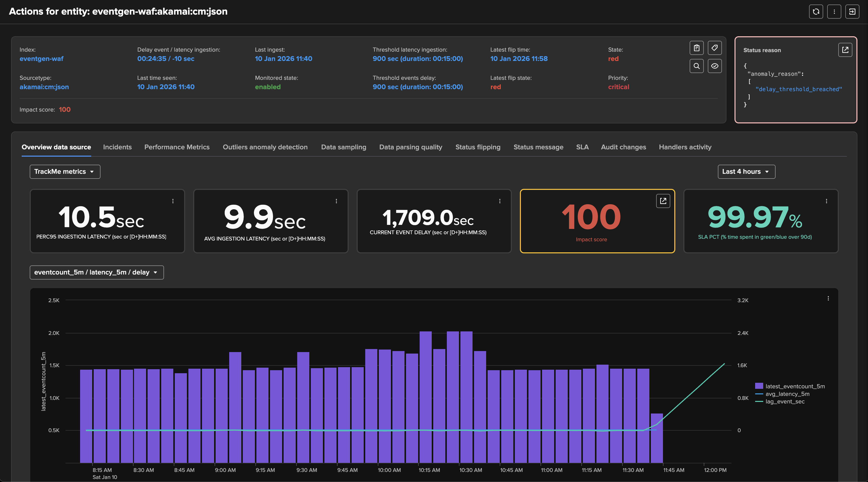Toggle latest_eventcount_5m legend series
Image resolution: width=868 pixels, height=482 pixels.
(794, 386)
